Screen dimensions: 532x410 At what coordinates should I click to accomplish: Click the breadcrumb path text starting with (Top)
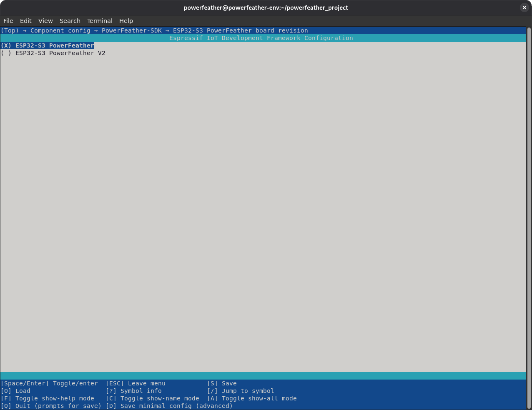tap(154, 30)
